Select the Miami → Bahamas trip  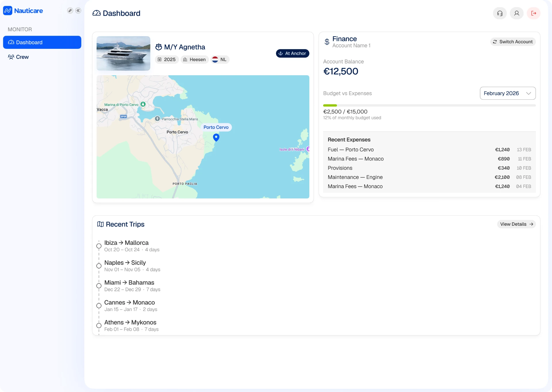point(132,286)
